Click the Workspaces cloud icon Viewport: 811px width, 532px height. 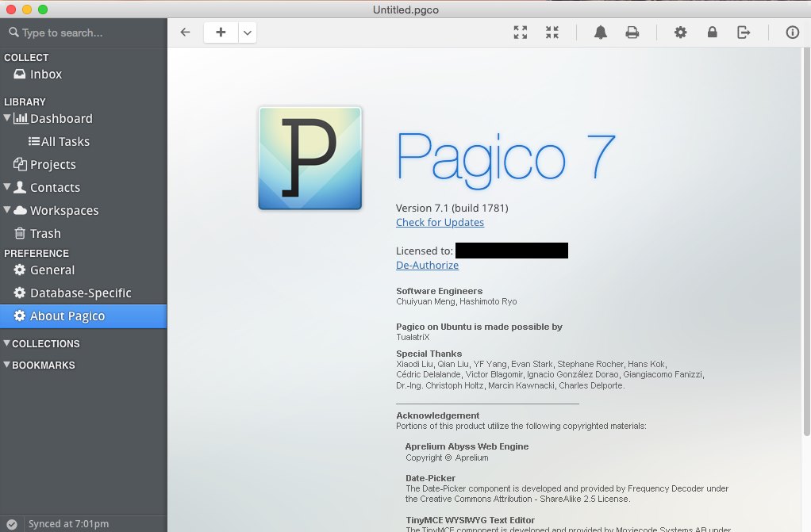pos(20,210)
